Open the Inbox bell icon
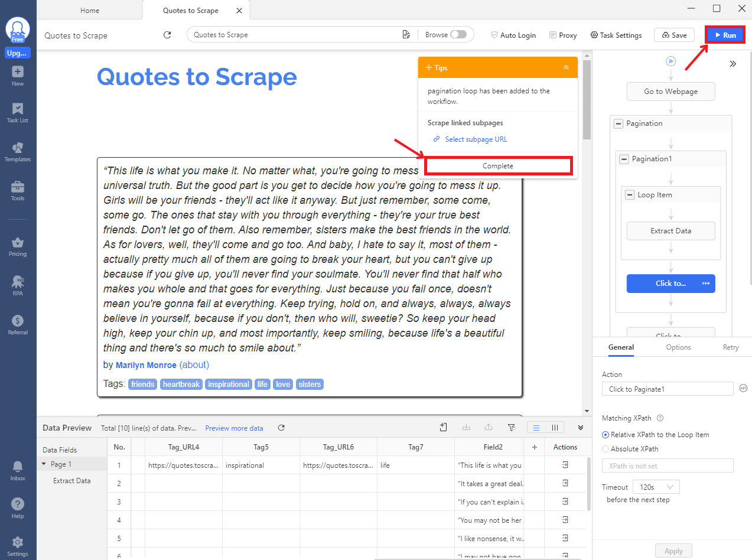 click(x=18, y=469)
